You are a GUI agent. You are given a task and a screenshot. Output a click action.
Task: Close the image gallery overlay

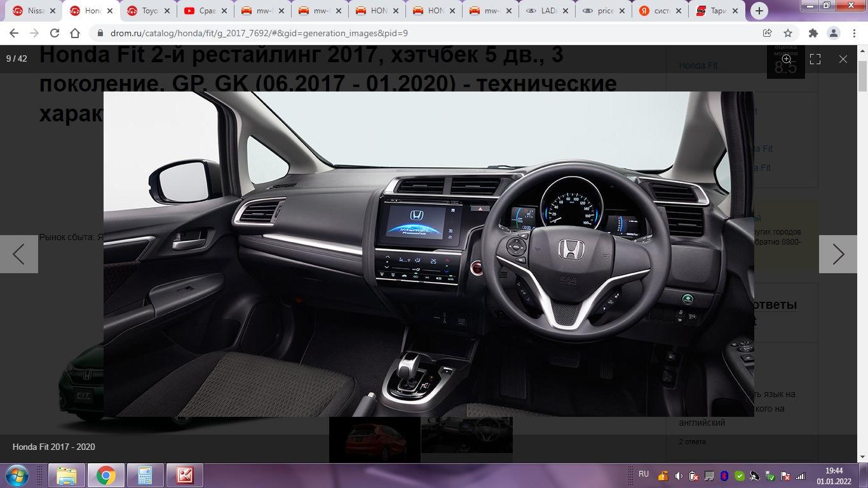pyautogui.click(x=843, y=59)
